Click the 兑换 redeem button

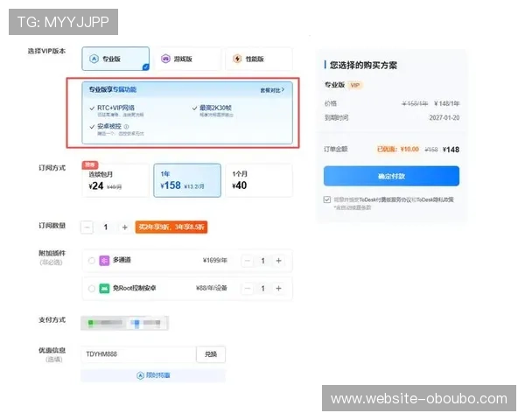pyautogui.click(x=211, y=354)
